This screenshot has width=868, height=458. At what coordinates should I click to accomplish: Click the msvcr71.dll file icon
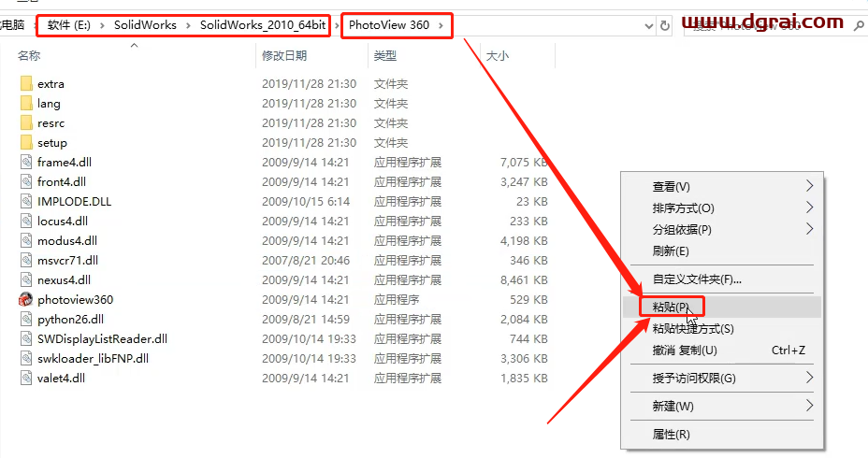[x=26, y=261]
